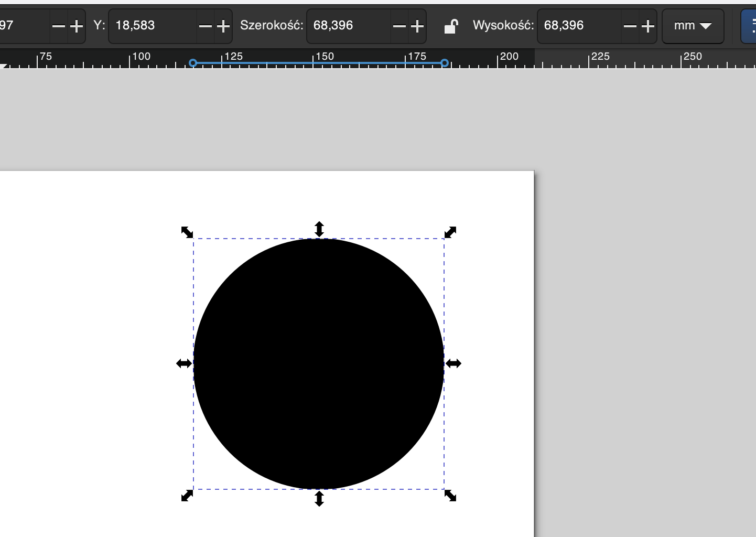Click the top-center vertical scale arrow

pyautogui.click(x=319, y=229)
